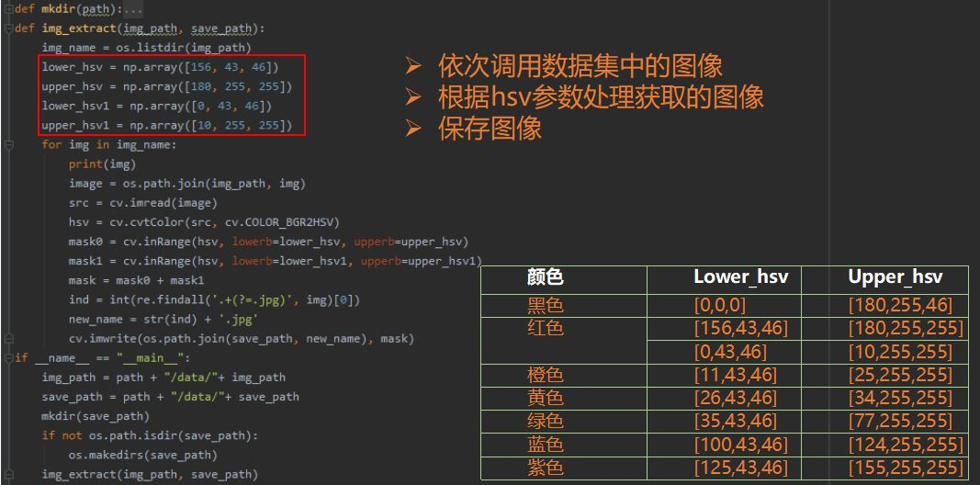Collapse the for img in img_name loop
Image resolution: width=980 pixels, height=485 pixels.
(x=8, y=145)
